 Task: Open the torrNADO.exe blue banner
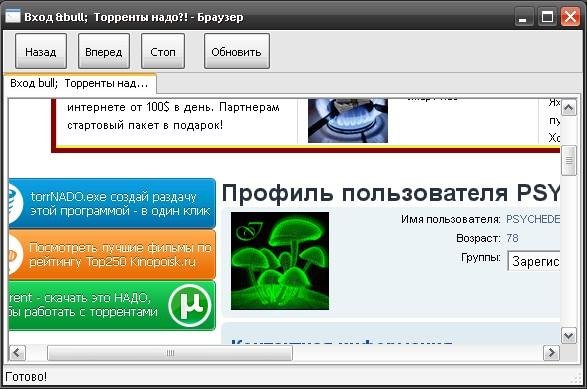click(x=112, y=204)
